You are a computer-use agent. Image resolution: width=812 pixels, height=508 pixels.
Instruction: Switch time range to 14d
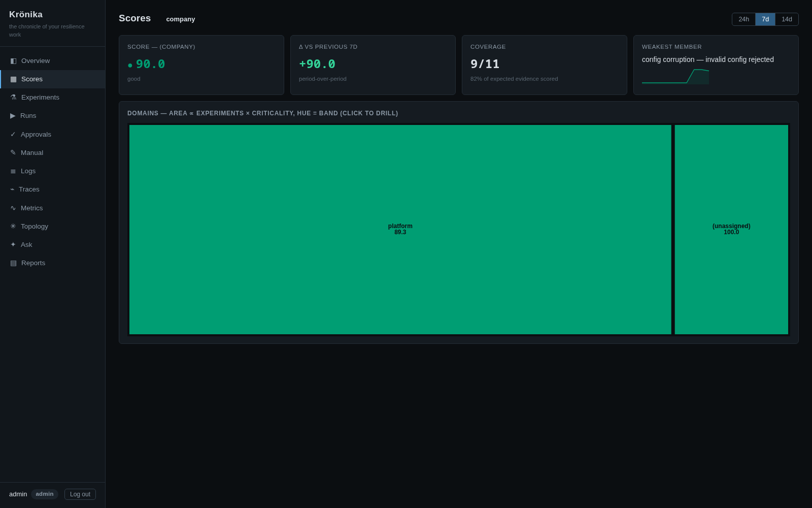click(787, 19)
